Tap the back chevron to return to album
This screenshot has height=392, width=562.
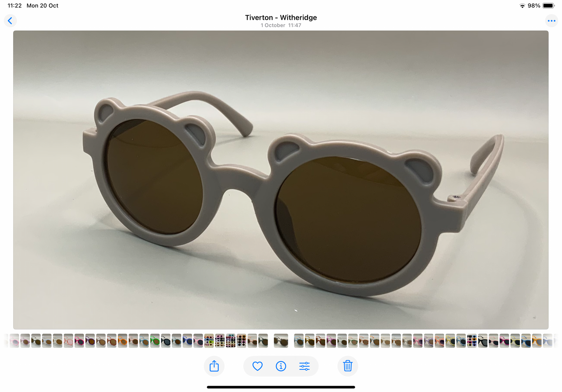(10, 21)
